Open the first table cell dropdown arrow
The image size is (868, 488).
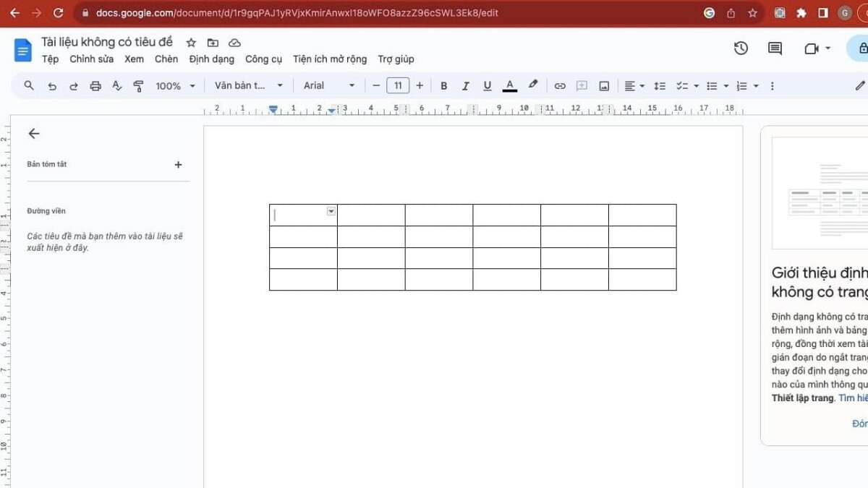point(331,211)
